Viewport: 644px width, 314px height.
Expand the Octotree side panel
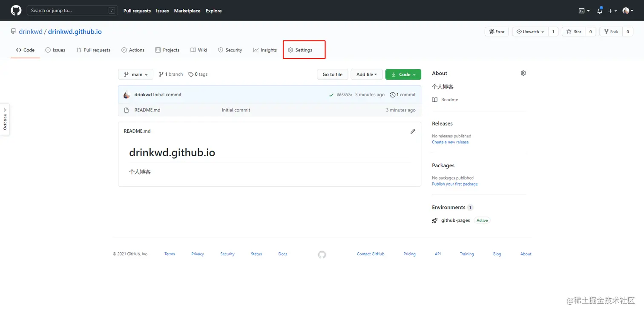tap(5, 119)
